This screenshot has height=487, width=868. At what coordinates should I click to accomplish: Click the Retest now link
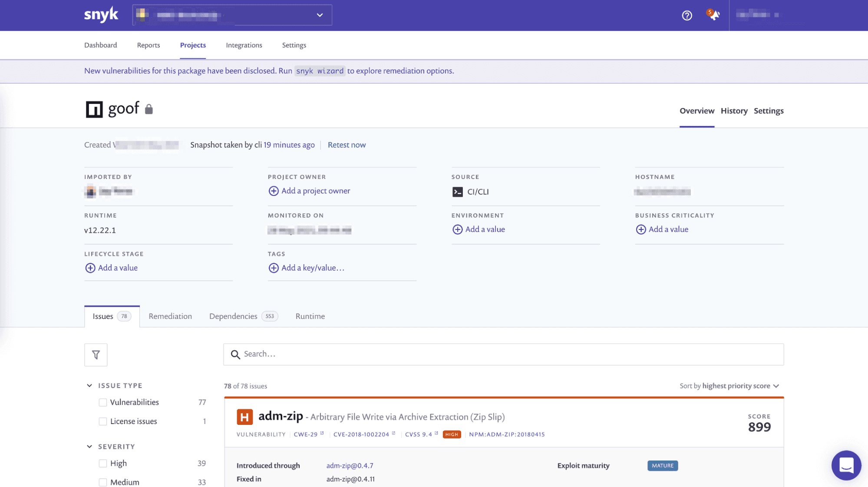coord(347,145)
